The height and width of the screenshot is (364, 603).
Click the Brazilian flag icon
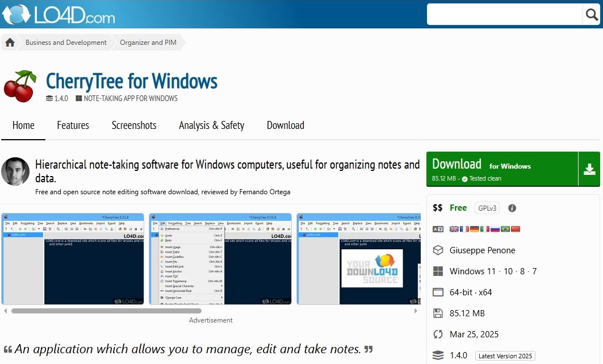point(505,229)
